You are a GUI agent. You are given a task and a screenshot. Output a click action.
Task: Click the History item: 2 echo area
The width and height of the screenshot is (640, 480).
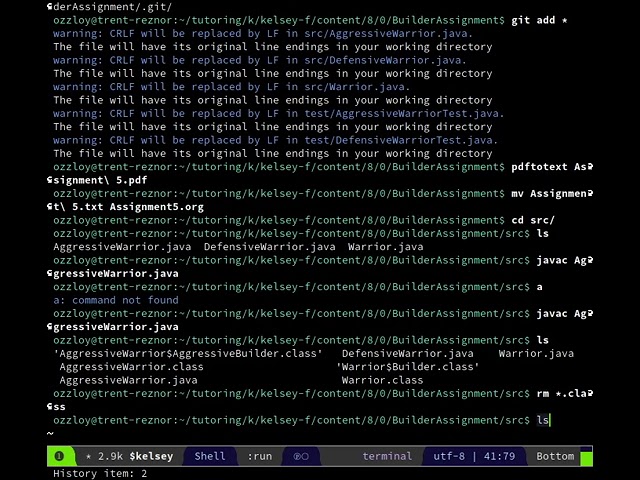click(100, 473)
